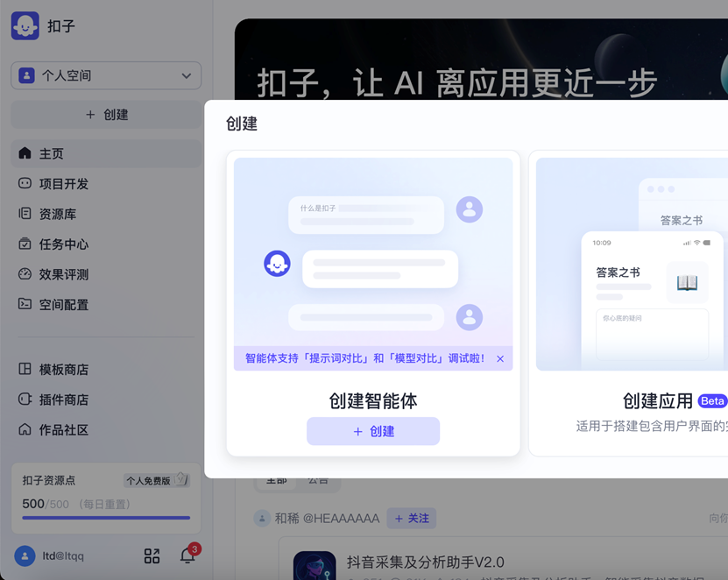The image size is (728, 580).
Task: Click the Coze logo icon
Action: pos(25,26)
